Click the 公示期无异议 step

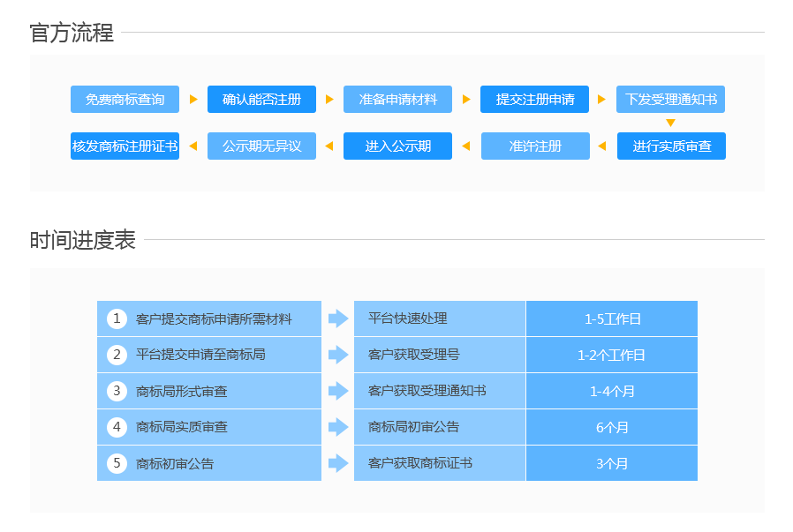coord(261,146)
